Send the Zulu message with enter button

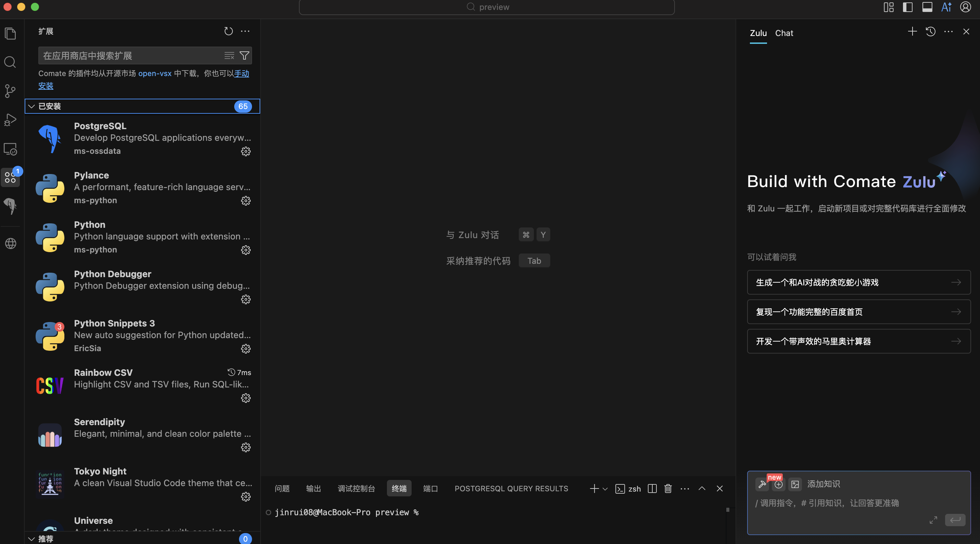(955, 520)
